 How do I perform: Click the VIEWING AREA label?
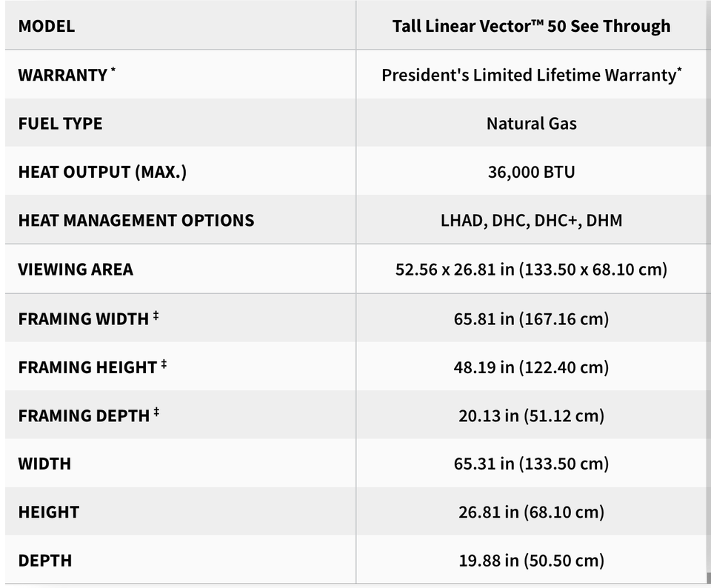pos(76,270)
